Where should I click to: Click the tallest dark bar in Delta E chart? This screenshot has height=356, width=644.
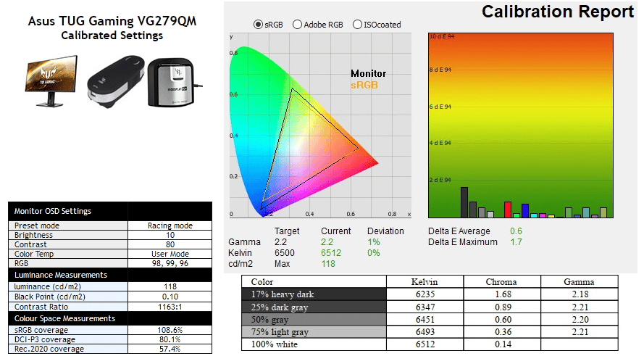tap(464, 202)
